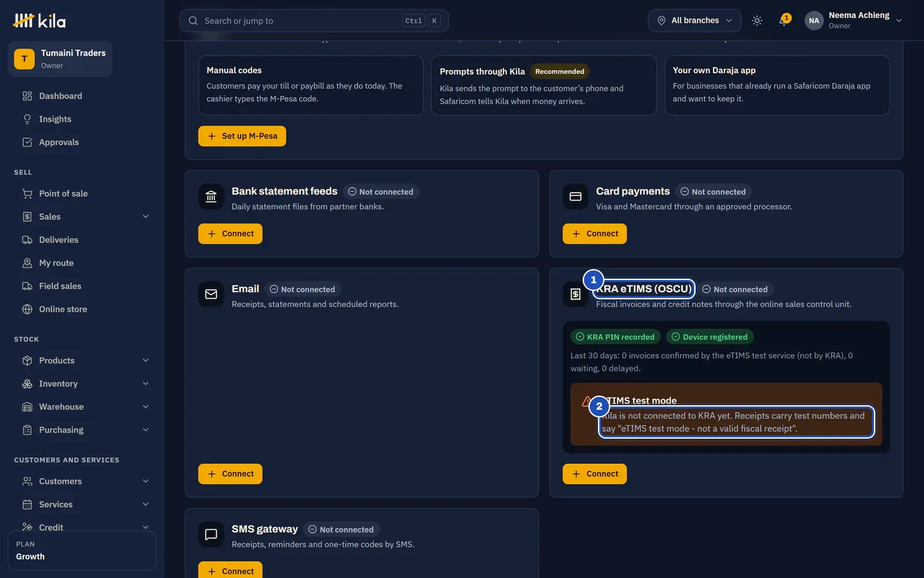The width and height of the screenshot is (924, 578).
Task: Select the Manual codes option card
Action: point(311,85)
